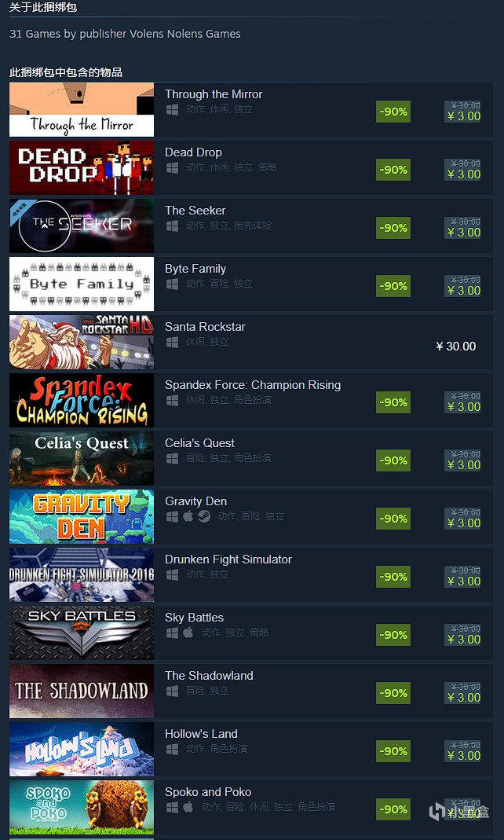Open the Through the Mirror game thumbnail
This screenshot has width=504, height=840.
(x=82, y=109)
